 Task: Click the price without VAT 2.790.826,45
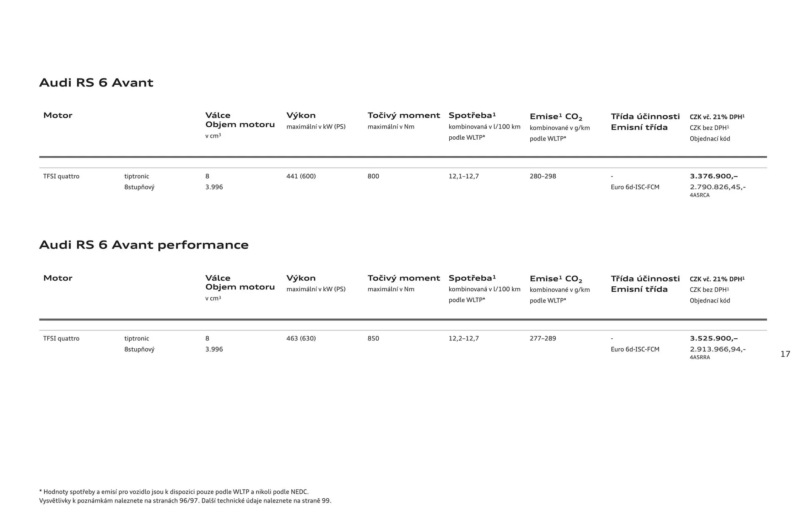[x=717, y=187]
